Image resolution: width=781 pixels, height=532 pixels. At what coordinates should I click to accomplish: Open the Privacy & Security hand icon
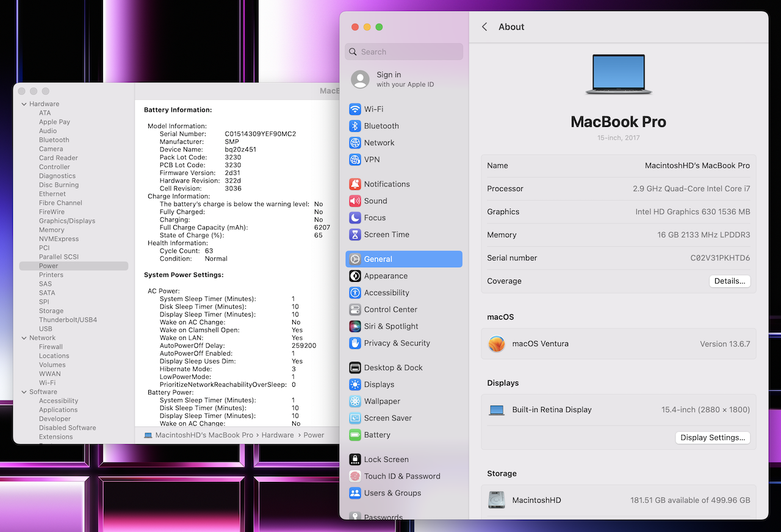coord(355,343)
